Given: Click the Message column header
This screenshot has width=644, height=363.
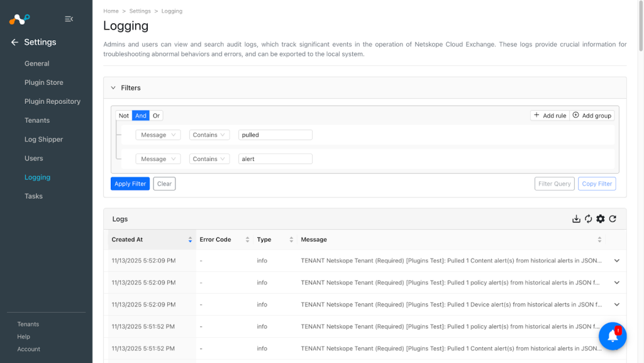Looking at the screenshot, I should pos(450,240).
